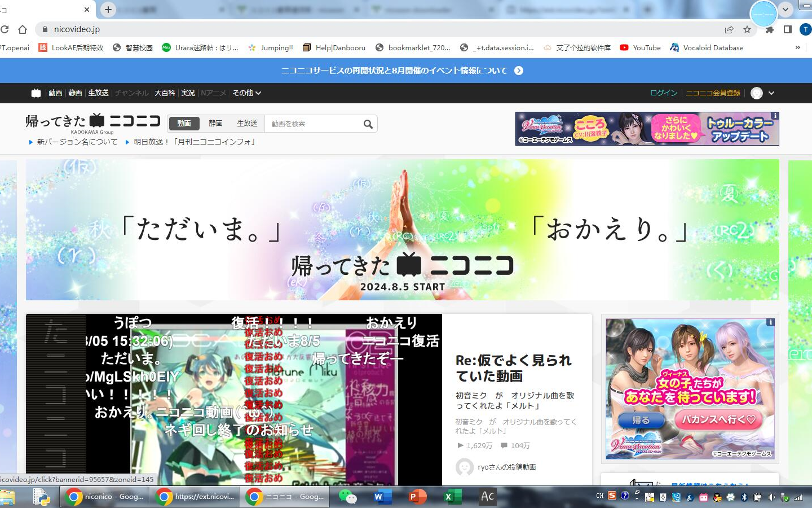Open arrow on blue announcement banner
812x508 pixels.
click(x=519, y=71)
